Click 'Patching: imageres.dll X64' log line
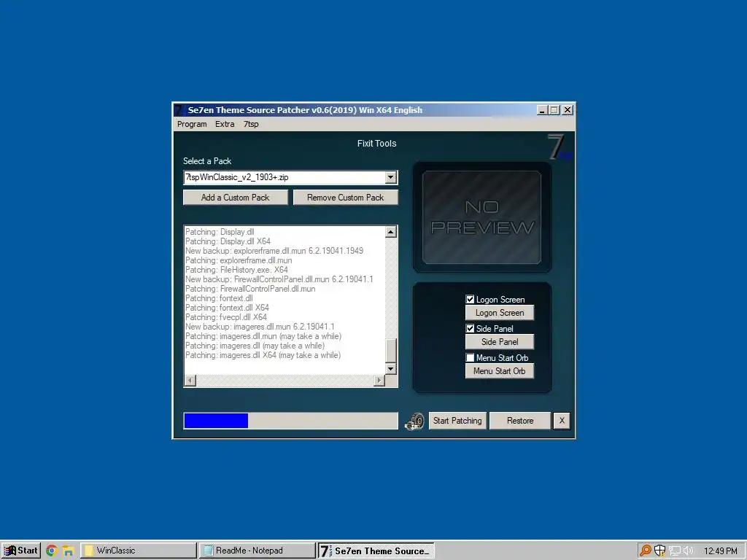The image size is (747, 560). pos(263,355)
